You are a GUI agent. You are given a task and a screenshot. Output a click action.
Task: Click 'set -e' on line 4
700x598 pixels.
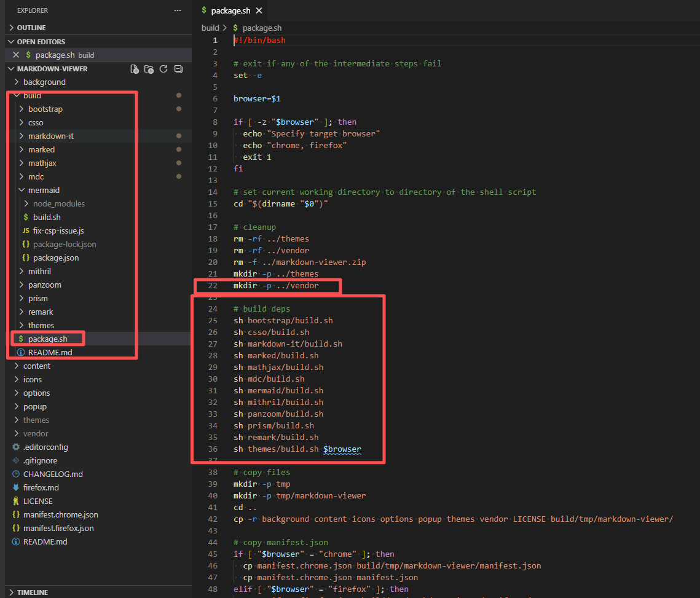click(247, 76)
